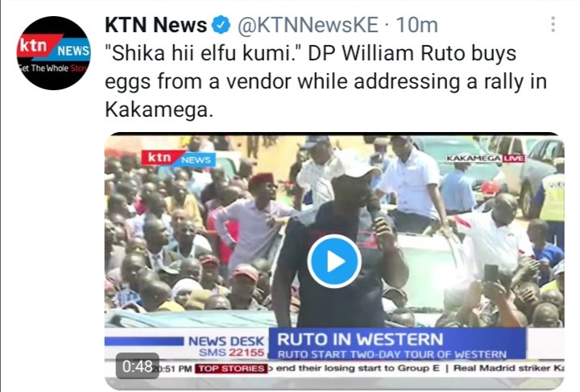Click the RUTO IN WESTERN headline banner
580x392 pixels.
click(x=396, y=339)
